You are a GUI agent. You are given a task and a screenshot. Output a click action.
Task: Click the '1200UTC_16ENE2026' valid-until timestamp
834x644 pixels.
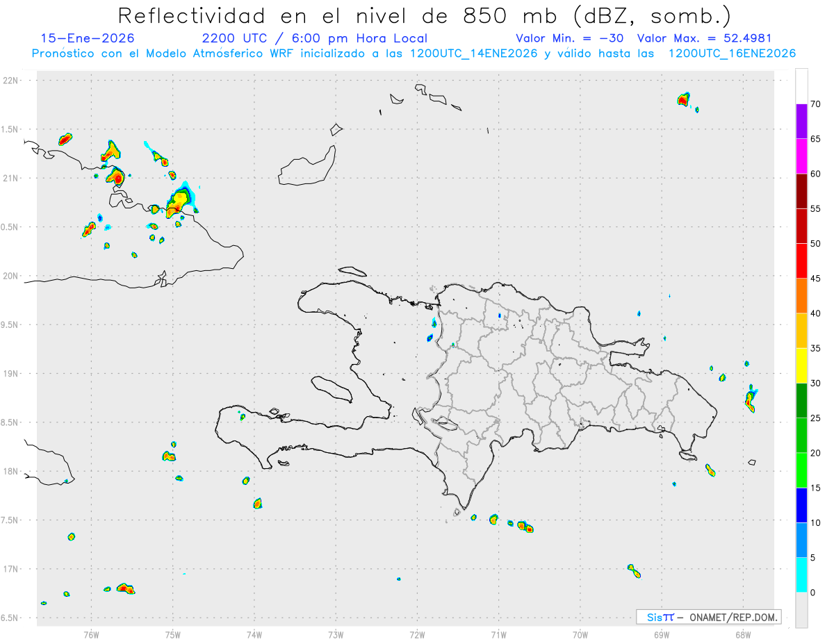click(x=732, y=53)
